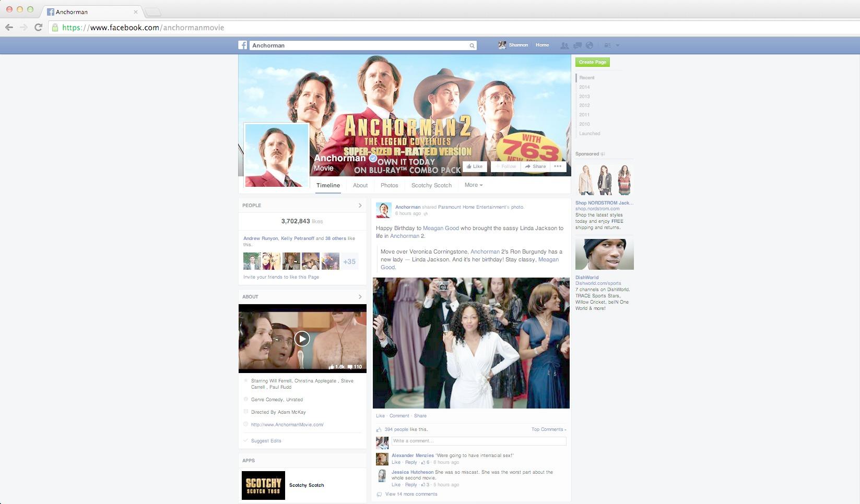Viewport: 860px width, 504px height.
Task: Select the Timeline tab
Action: click(x=328, y=185)
